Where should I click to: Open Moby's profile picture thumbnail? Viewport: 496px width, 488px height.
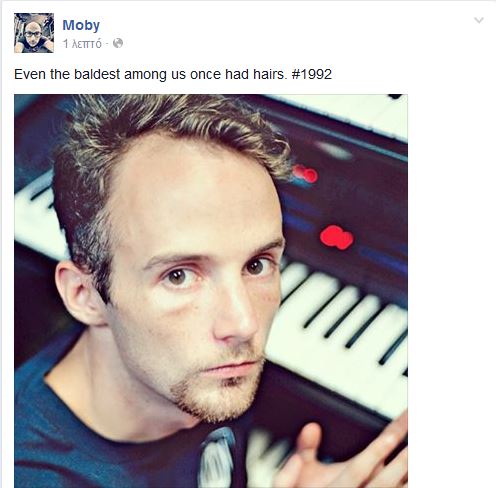click(34, 33)
